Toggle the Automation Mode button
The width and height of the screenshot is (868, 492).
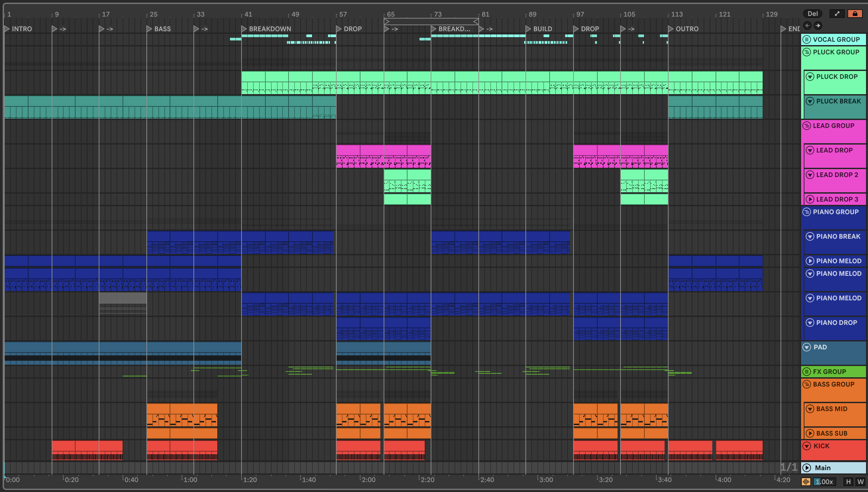coord(837,14)
